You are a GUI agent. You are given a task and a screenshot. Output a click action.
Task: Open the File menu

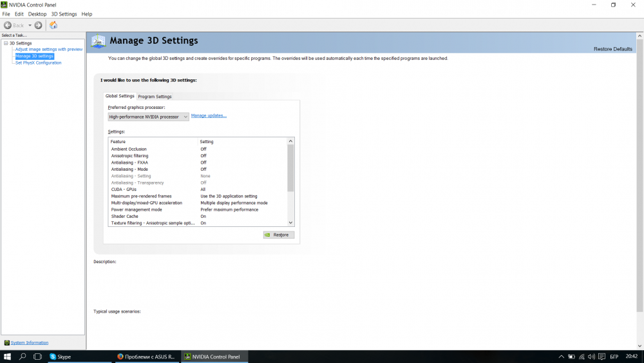coord(6,14)
